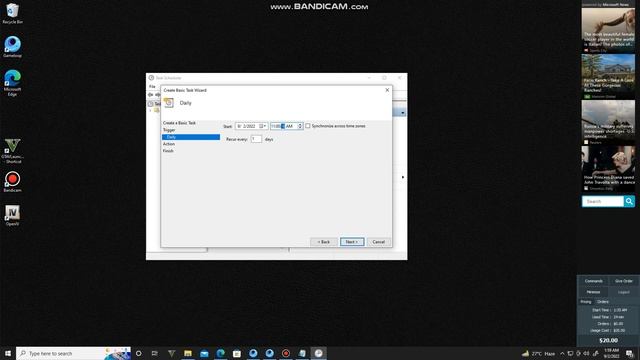Switch to the Orders tab in widget
This screenshot has height=360, width=640.
pos(602,302)
